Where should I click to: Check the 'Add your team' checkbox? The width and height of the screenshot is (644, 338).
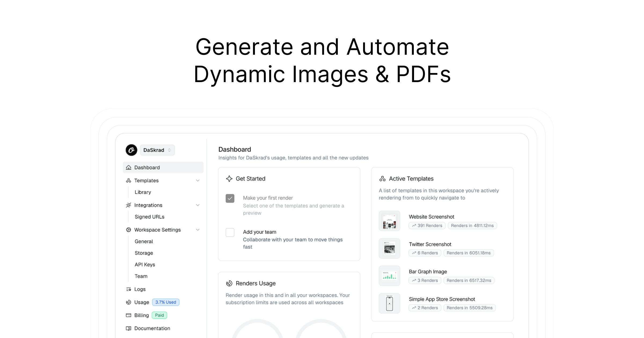click(230, 232)
